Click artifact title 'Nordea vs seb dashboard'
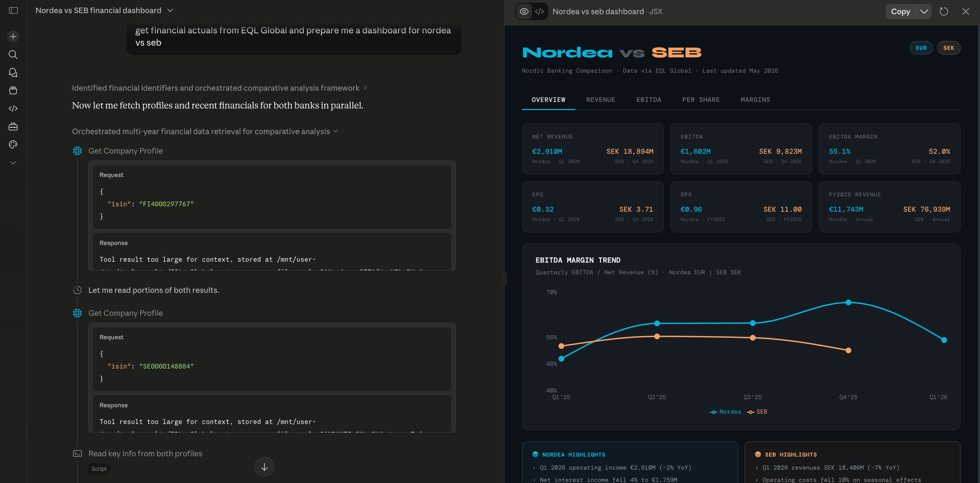Image resolution: width=980 pixels, height=483 pixels. (x=598, y=11)
